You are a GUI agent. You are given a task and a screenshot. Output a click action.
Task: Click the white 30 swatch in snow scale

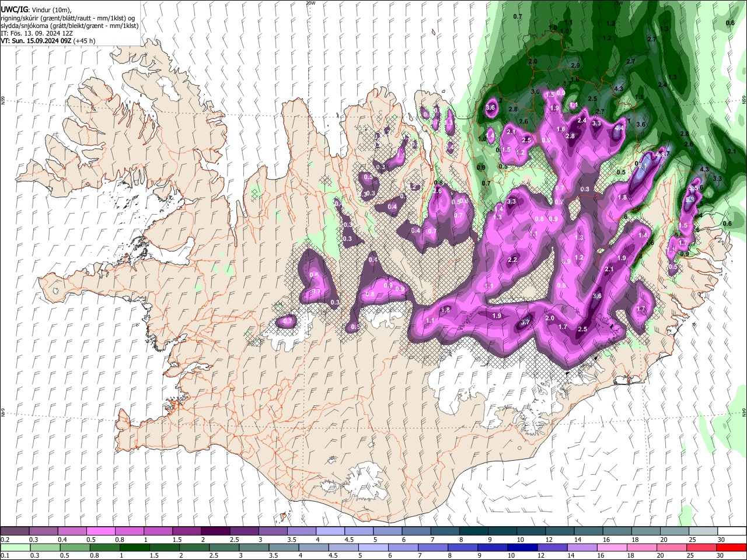click(x=731, y=531)
